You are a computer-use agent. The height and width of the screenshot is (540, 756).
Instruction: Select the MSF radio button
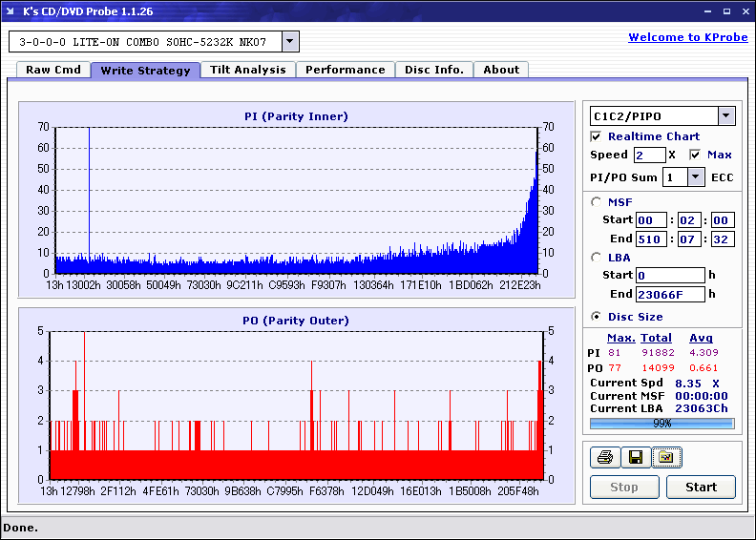(x=597, y=201)
